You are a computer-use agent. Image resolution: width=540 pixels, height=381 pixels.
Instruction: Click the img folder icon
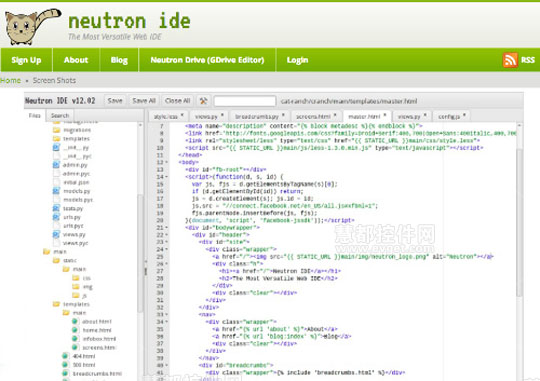click(76, 287)
